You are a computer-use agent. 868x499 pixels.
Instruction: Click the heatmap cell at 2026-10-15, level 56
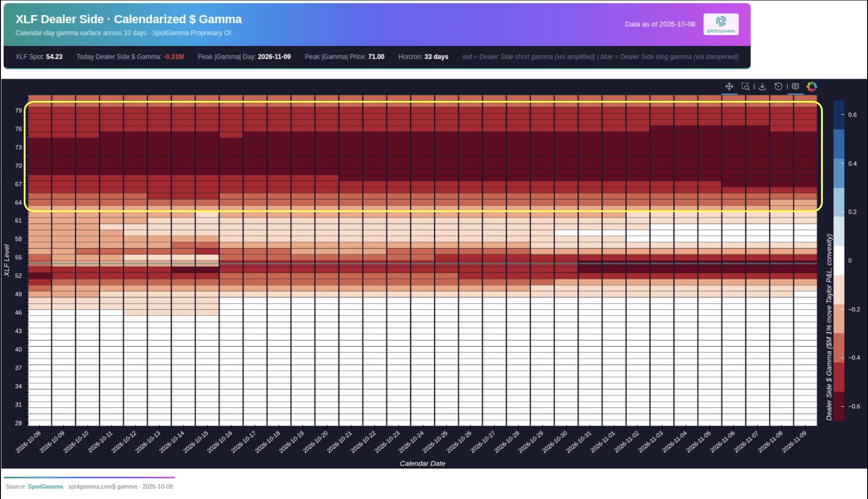pyautogui.click(x=207, y=251)
